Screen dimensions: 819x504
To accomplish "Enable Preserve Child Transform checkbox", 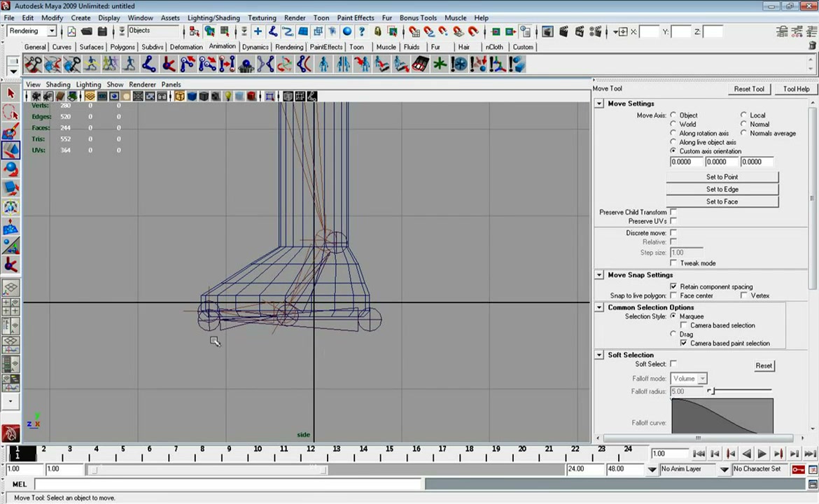I will [x=673, y=212].
